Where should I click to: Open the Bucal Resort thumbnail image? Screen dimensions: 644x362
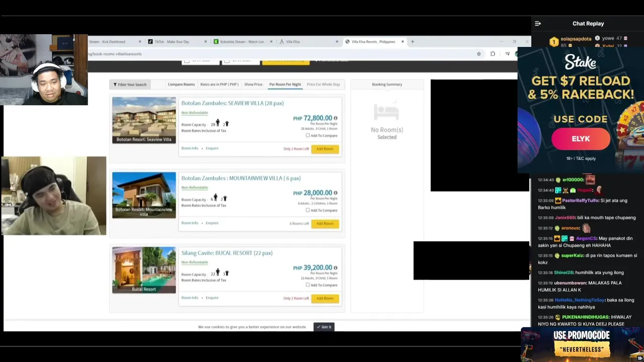144,270
